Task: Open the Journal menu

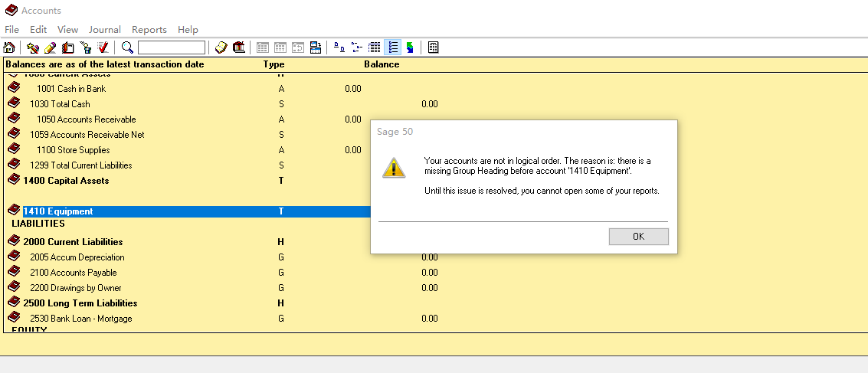Action: pos(105,30)
